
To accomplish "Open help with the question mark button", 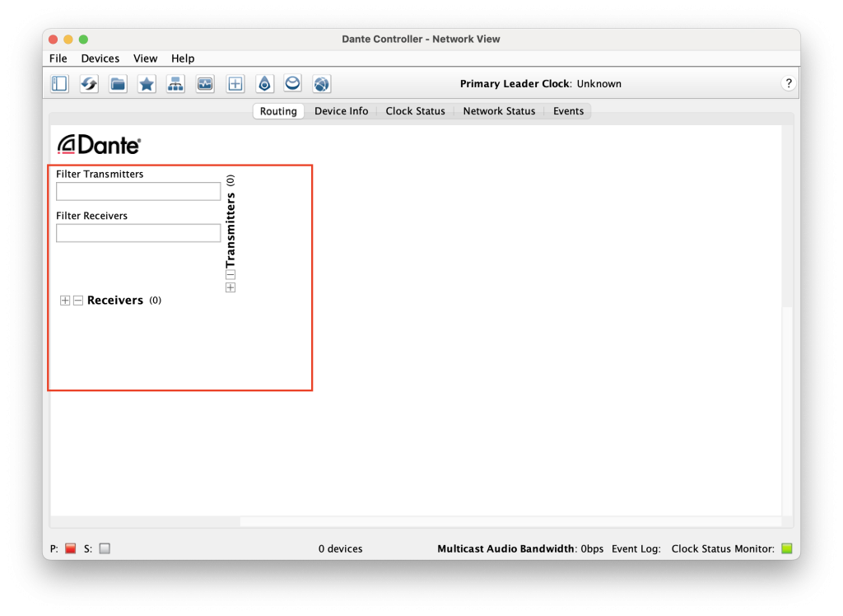I will click(x=788, y=83).
